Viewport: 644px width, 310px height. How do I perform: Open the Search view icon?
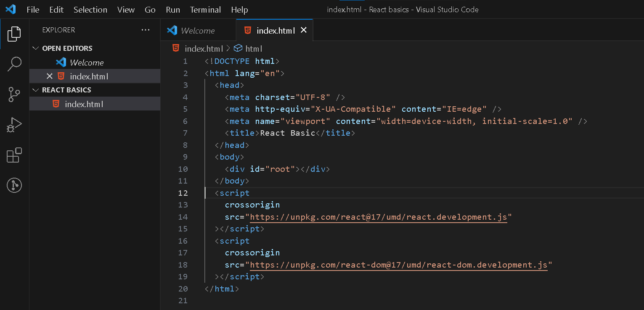14,64
